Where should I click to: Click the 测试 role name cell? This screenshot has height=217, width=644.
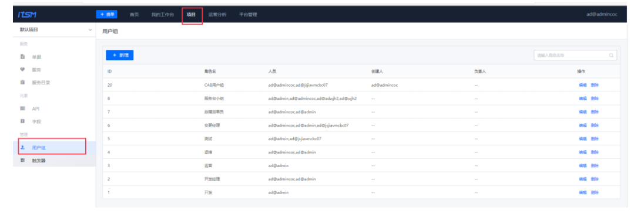pyautogui.click(x=208, y=138)
